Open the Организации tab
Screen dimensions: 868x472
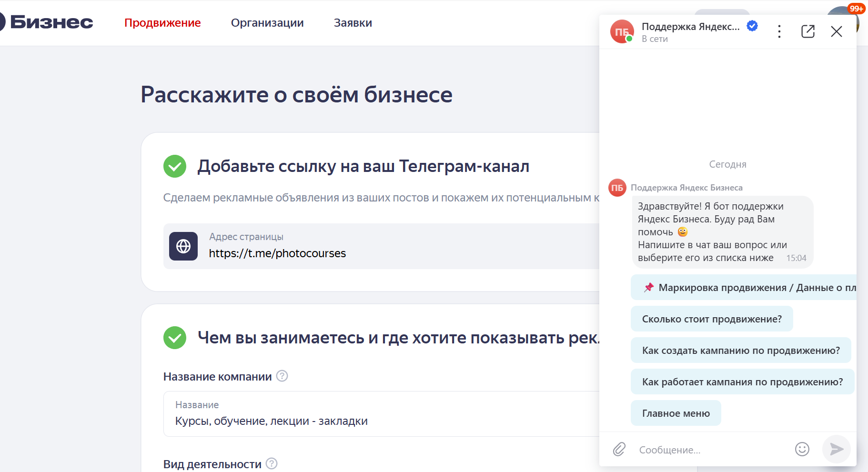pyautogui.click(x=267, y=23)
